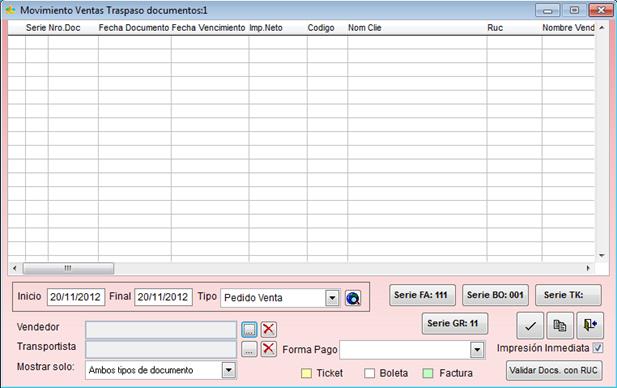
Task: Expand the Tipo dropdown showing Pedido Venta
Action: [x=332, y=298]
